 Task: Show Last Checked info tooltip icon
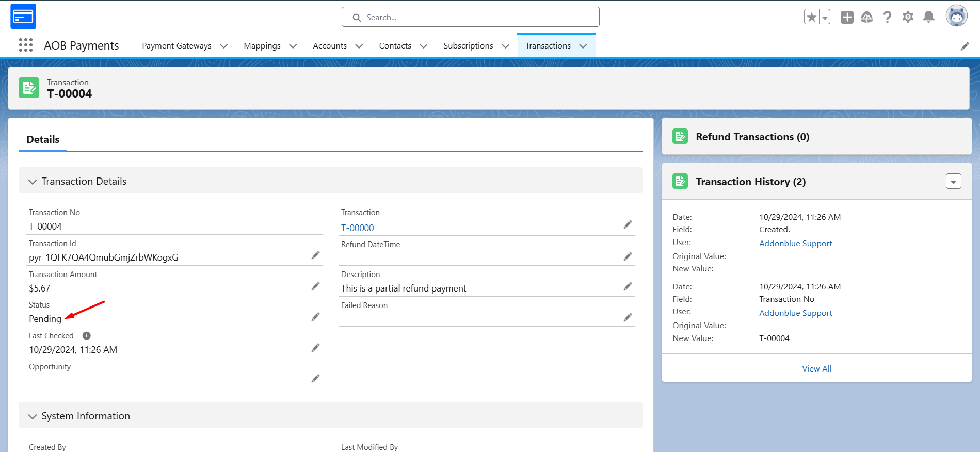(87, 336)
